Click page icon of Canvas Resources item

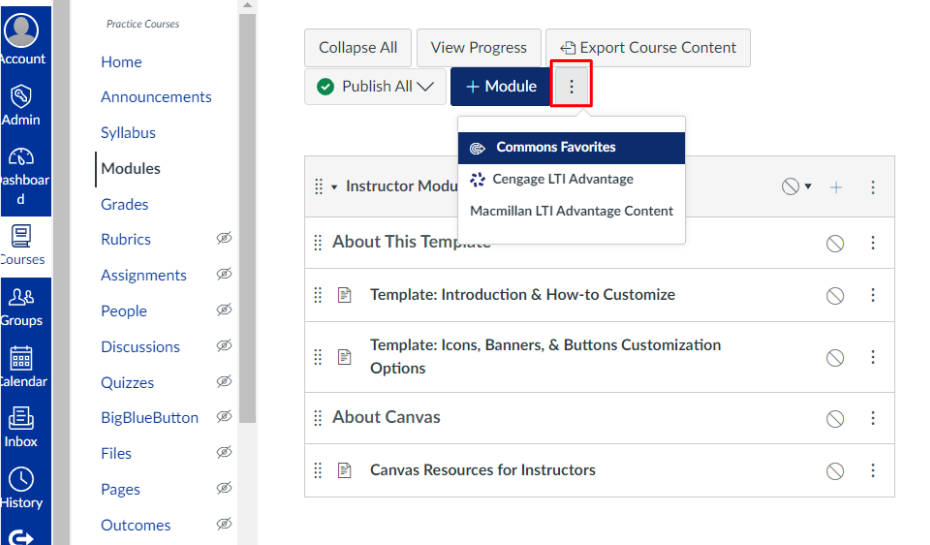345,470
